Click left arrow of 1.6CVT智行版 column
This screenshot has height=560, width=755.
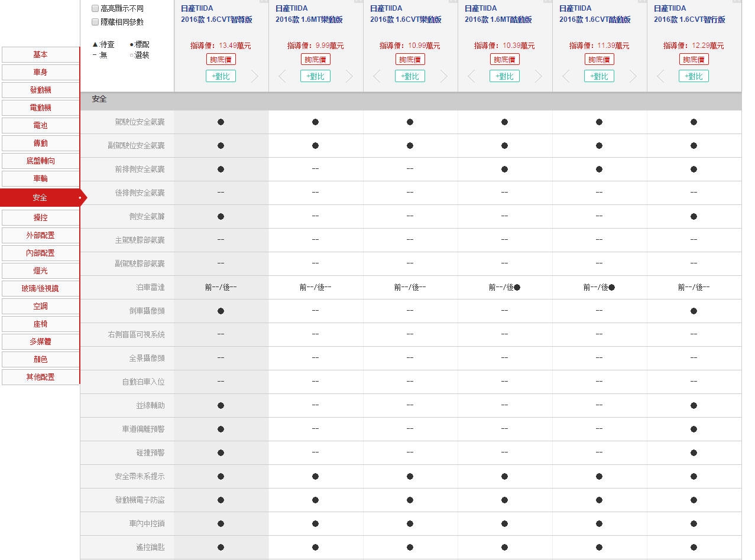pyautogui.click(x=660, y=76)
